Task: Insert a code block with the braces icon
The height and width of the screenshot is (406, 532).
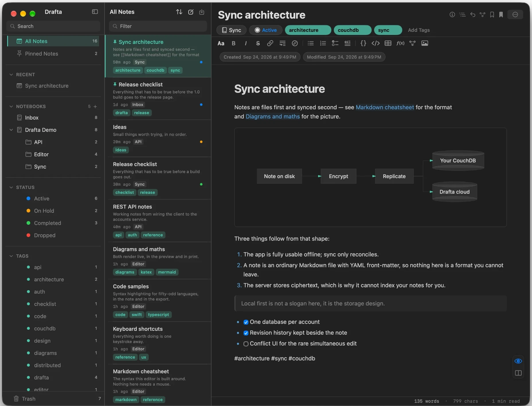Action: (x=363, y=43)
